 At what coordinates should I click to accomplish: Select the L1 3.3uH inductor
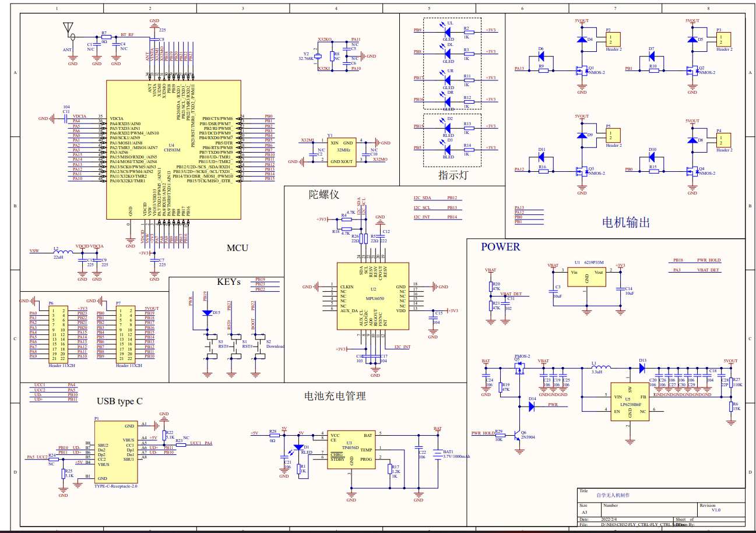[602, 368]
